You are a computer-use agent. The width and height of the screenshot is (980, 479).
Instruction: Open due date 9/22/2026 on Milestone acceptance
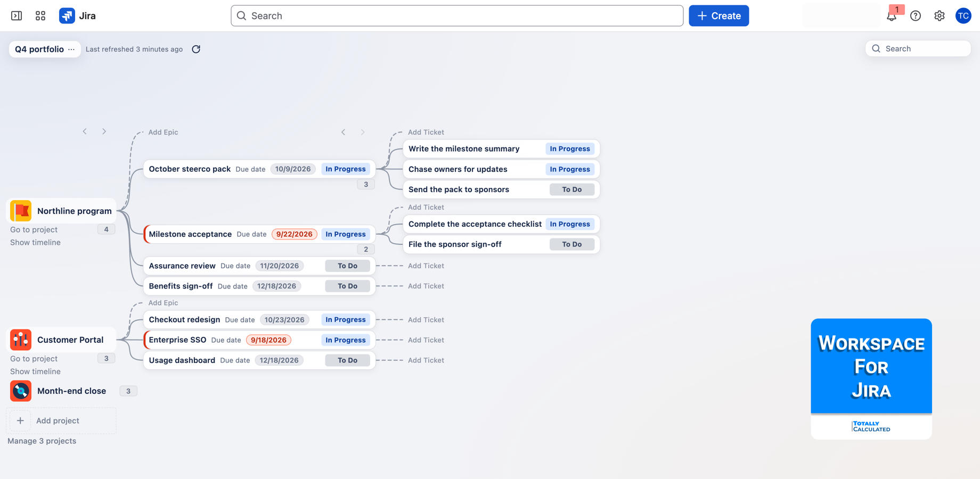[x=295, y=234]
